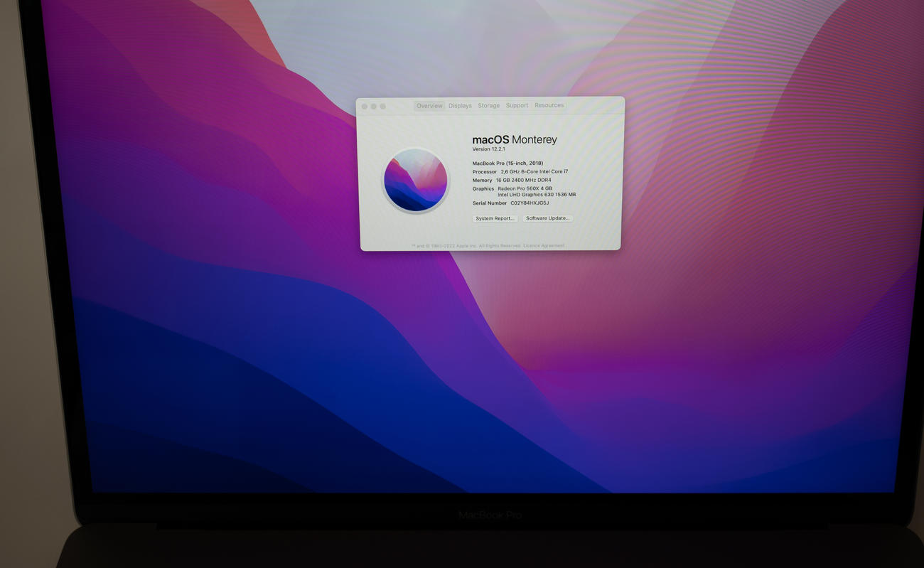The image size is (924, 568).
Task: Open System Report
Action: click(x=495, y=218)
